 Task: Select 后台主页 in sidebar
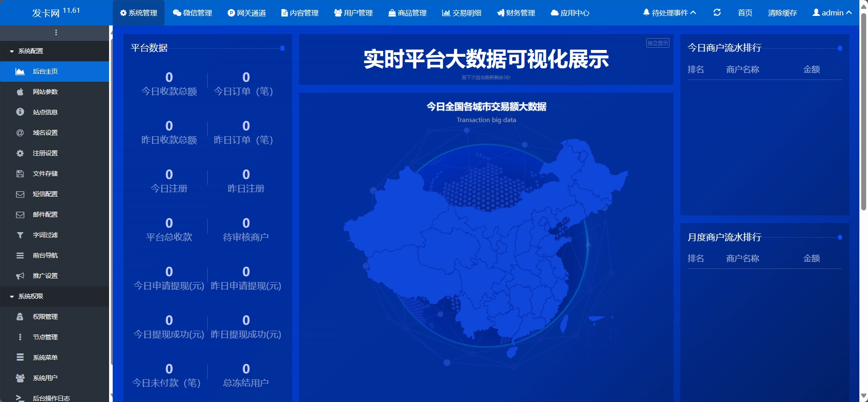point(55,71)
